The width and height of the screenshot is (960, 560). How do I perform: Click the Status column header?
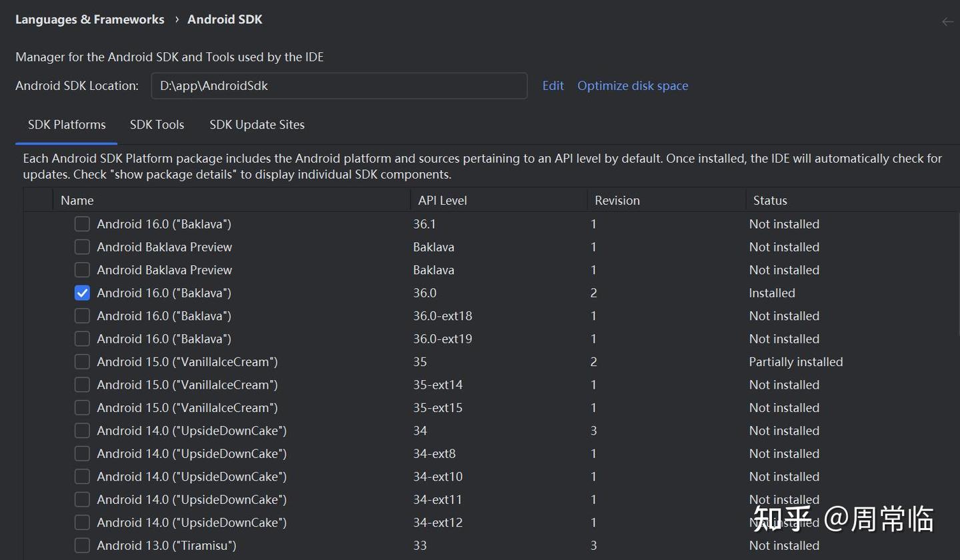pos(770,201)
